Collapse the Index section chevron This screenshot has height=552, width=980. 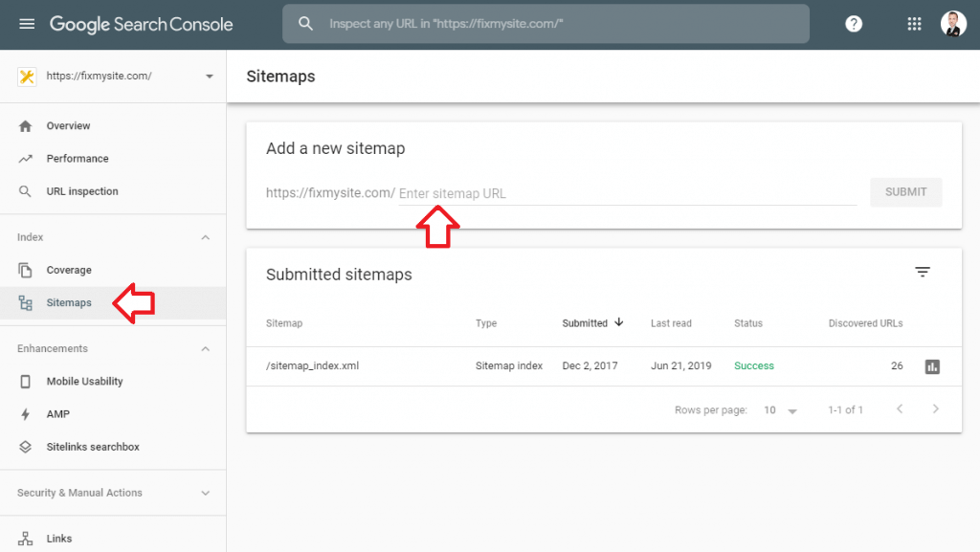205,237
